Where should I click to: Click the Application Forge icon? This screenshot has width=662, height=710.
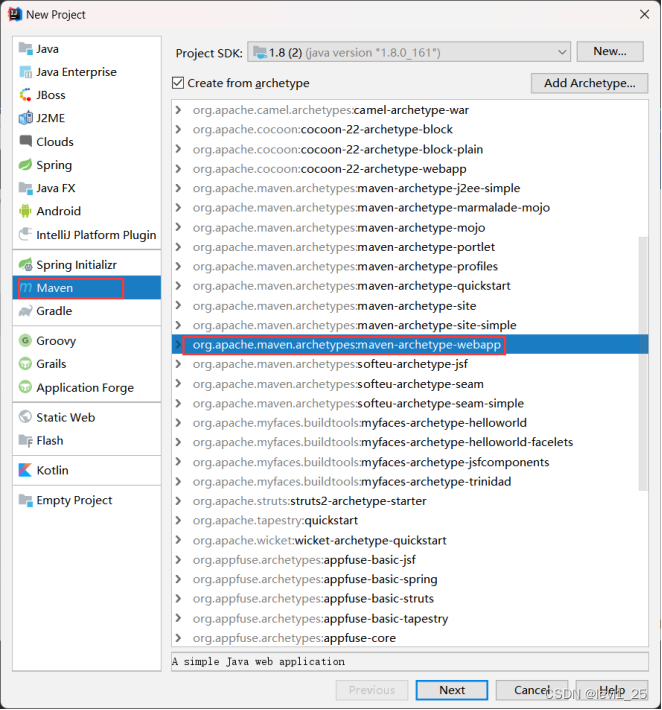(x=25, y=388)
